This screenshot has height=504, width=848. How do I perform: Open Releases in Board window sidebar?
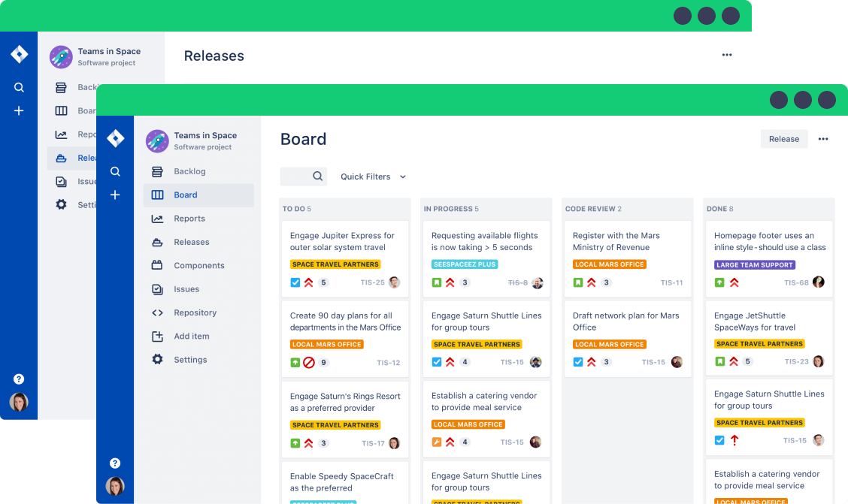click(198, 242)
